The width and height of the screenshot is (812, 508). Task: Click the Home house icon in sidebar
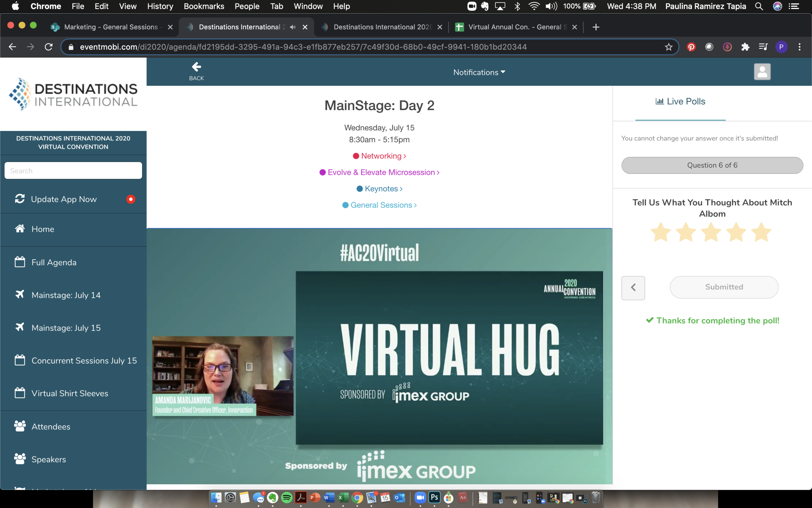[x=20, y=229]
